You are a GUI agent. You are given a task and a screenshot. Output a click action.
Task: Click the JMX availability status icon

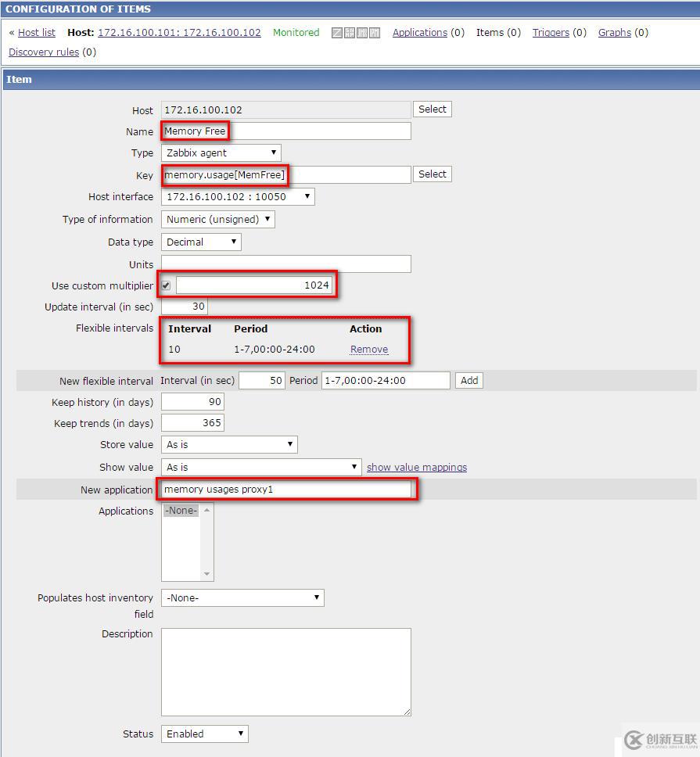[361, 33]
